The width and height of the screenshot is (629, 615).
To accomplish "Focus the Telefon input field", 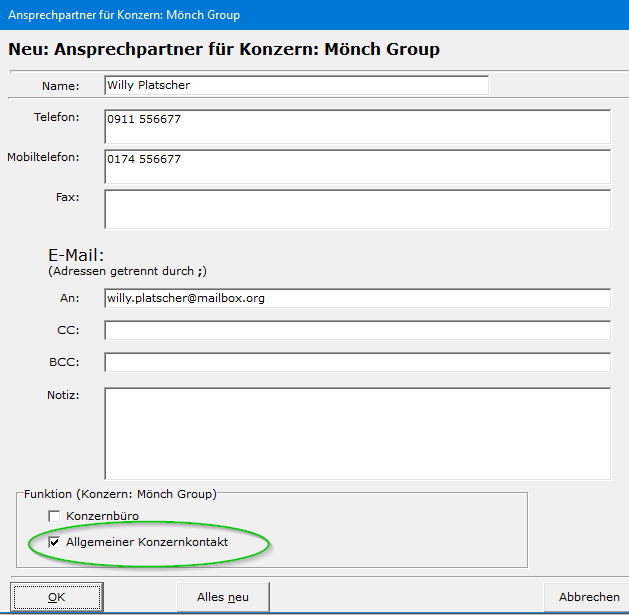I will pos(357,127).
